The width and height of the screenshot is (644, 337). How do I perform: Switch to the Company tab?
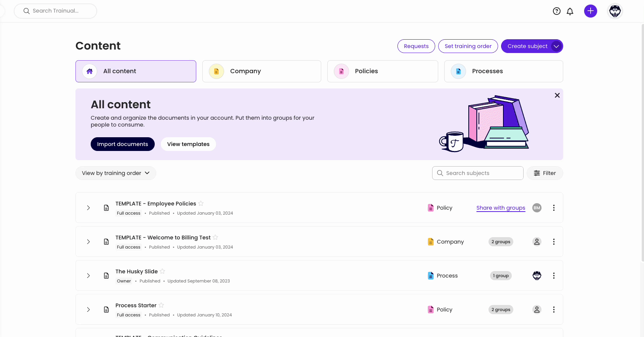(x=262, y=71)
